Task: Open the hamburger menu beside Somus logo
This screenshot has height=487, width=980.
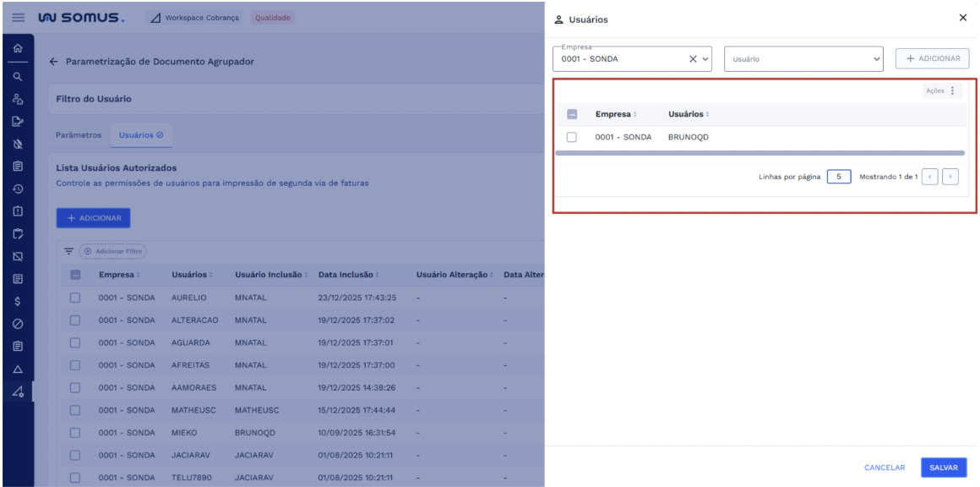Action: 18,18
